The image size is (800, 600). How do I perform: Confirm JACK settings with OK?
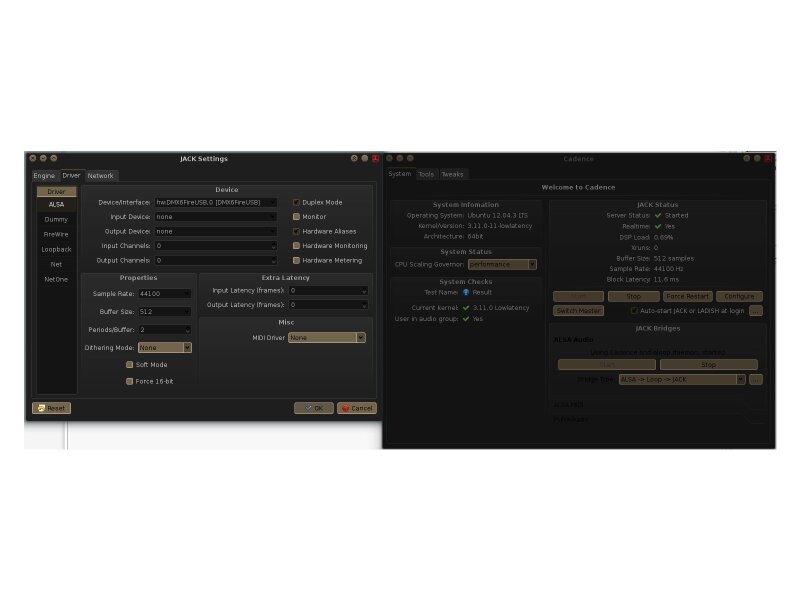314,408
